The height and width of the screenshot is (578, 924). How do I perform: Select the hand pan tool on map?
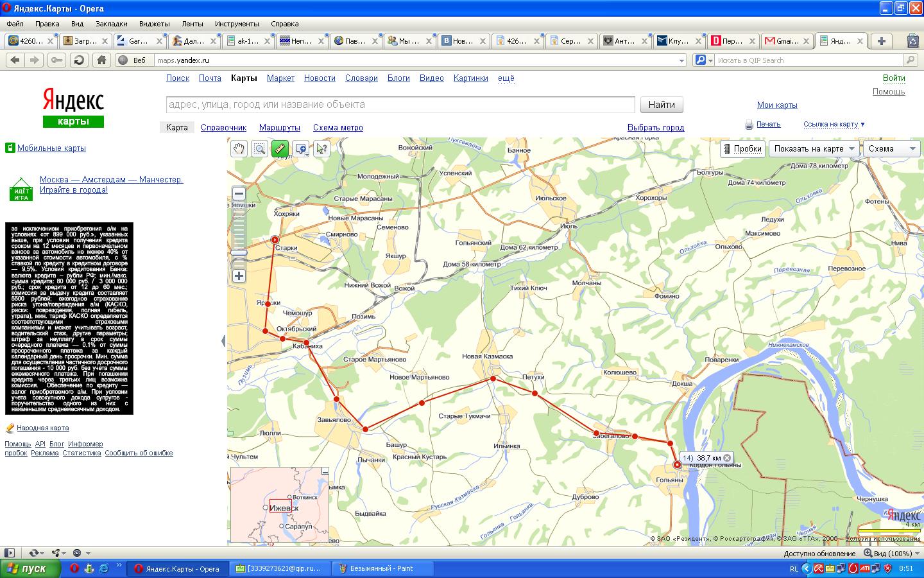(239, 149)
